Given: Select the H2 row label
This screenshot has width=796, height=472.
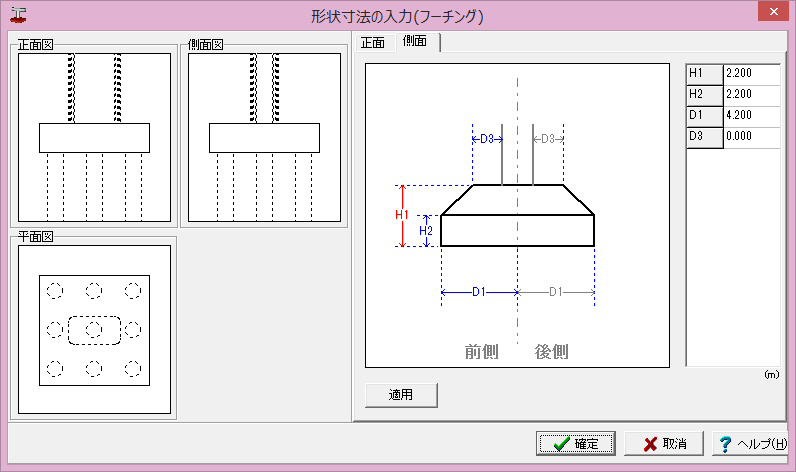Looking at the screenshot, I should [x=705, y=94].
